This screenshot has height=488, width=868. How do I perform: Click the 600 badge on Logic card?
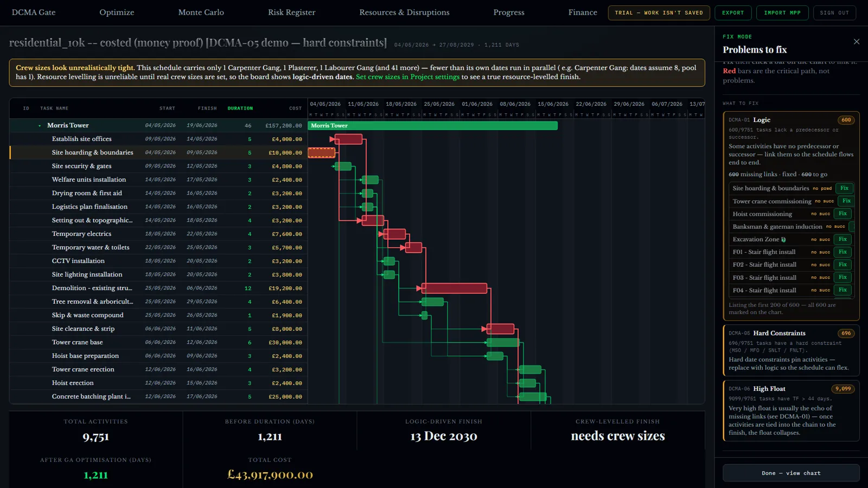coord(846,120)
